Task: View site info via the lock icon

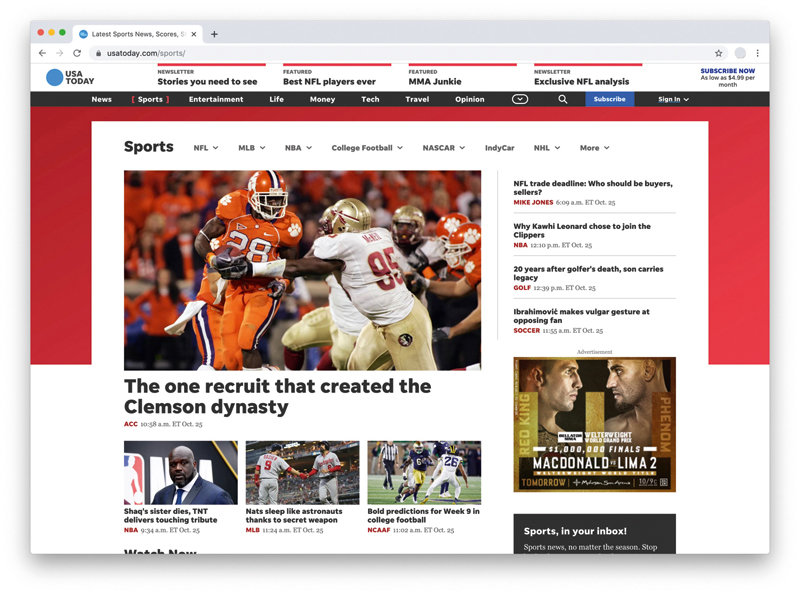Action: click(98, 53)
